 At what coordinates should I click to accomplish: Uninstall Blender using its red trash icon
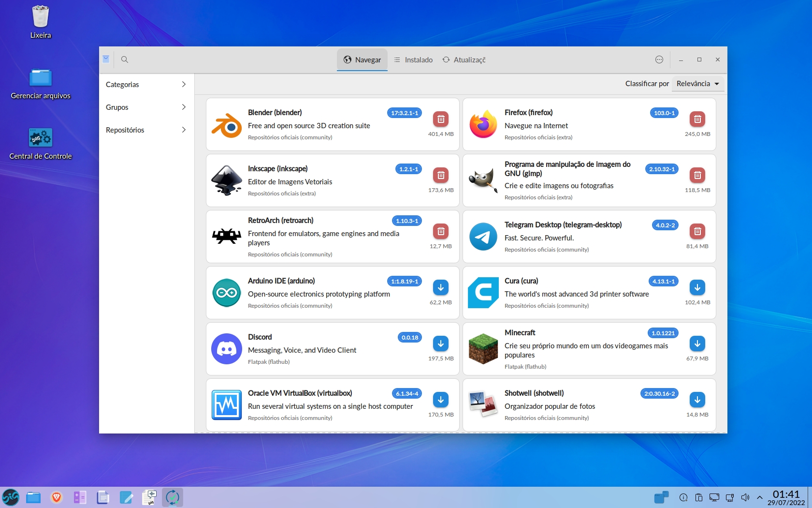point(440,119)
